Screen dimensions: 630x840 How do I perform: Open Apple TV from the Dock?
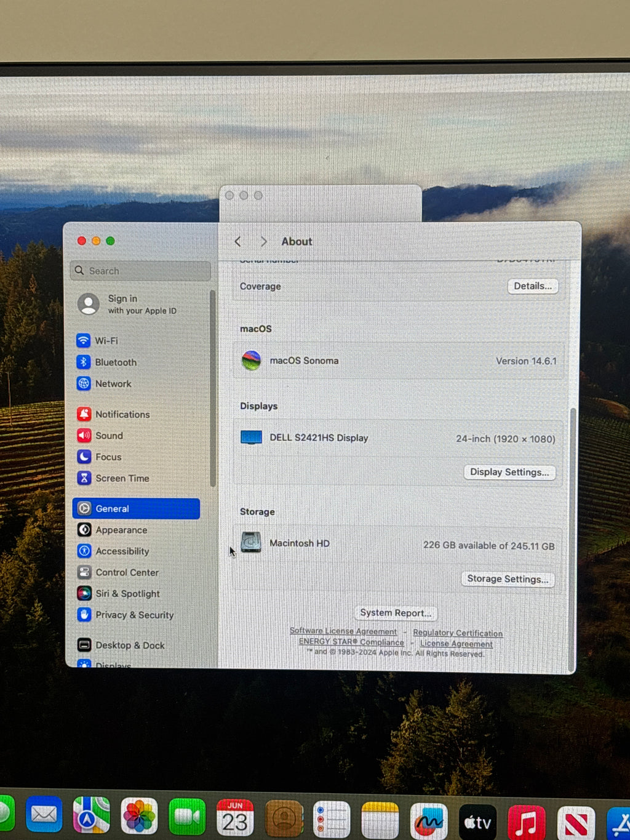(477, 822)
